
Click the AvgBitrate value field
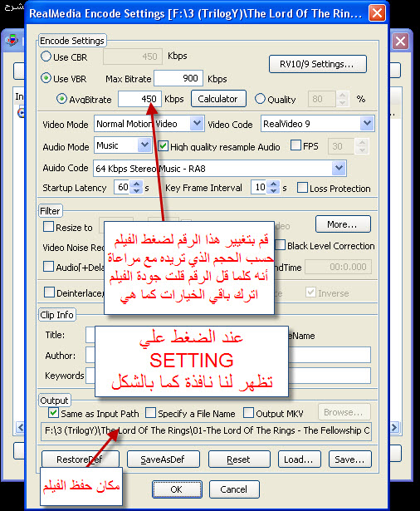coord(139,99)
